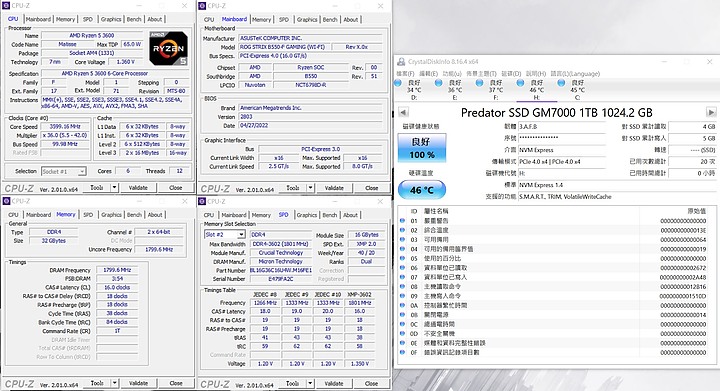Click Tools button in the memory timings window
Screen dimensions: 720x391
[97, 383]
